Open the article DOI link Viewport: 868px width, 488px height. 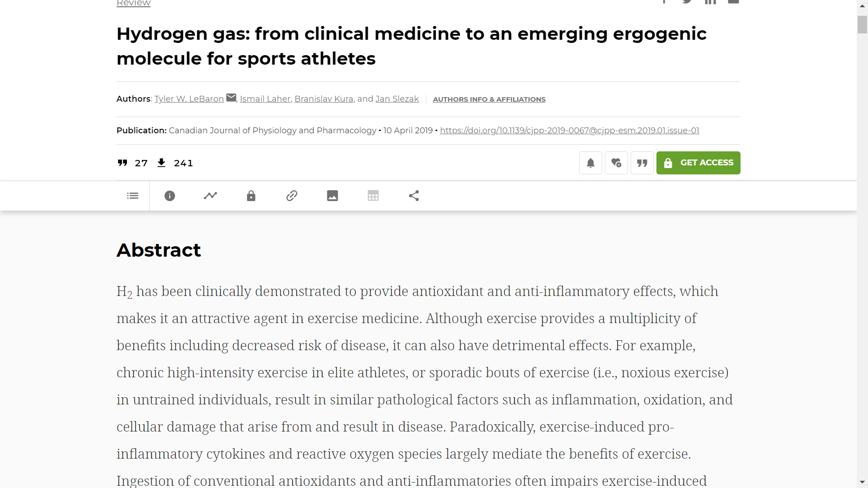coord(569,131)
